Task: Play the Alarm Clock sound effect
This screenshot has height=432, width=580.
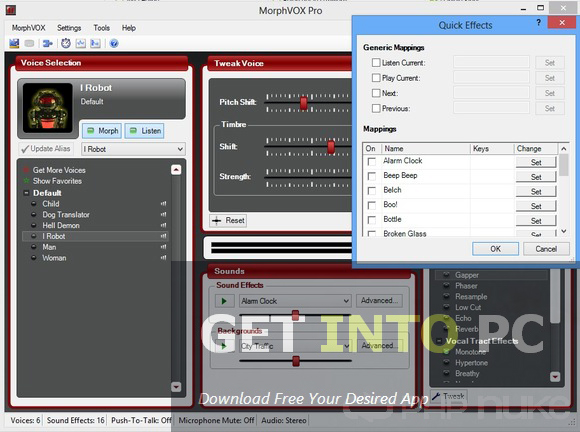Action: pos(224,301)
